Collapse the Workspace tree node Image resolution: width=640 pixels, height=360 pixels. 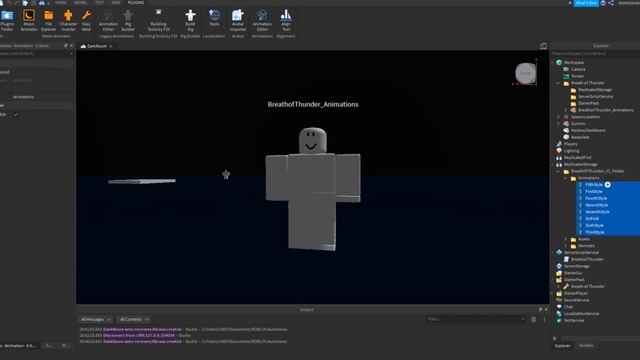[x=552, y=62]
